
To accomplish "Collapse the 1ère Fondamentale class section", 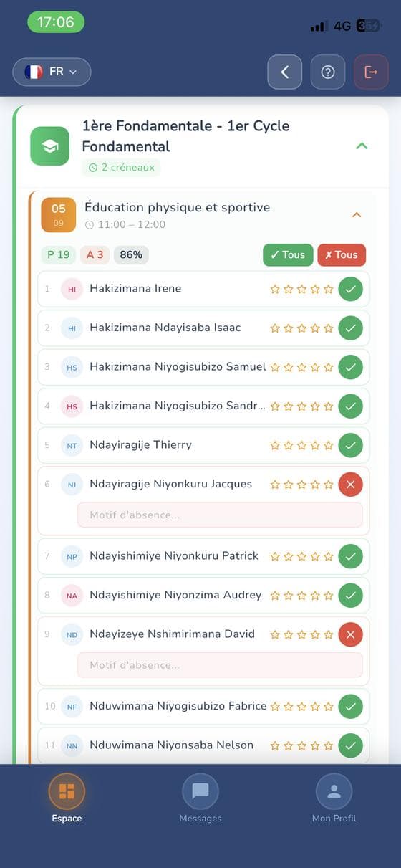I will [x=362, y=146].
